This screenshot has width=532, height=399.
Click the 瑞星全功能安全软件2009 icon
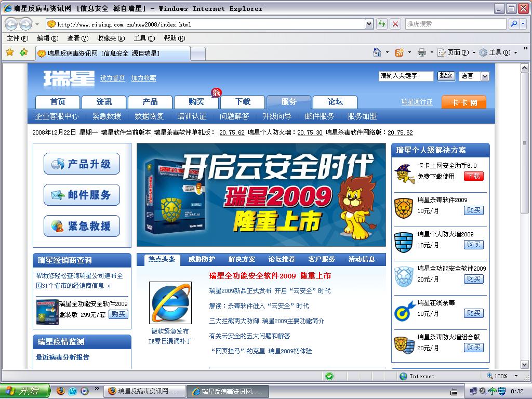pos(403,276)
